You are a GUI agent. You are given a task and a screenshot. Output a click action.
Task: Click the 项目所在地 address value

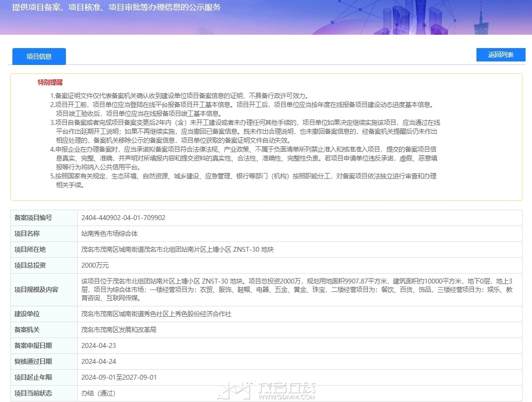177,249
